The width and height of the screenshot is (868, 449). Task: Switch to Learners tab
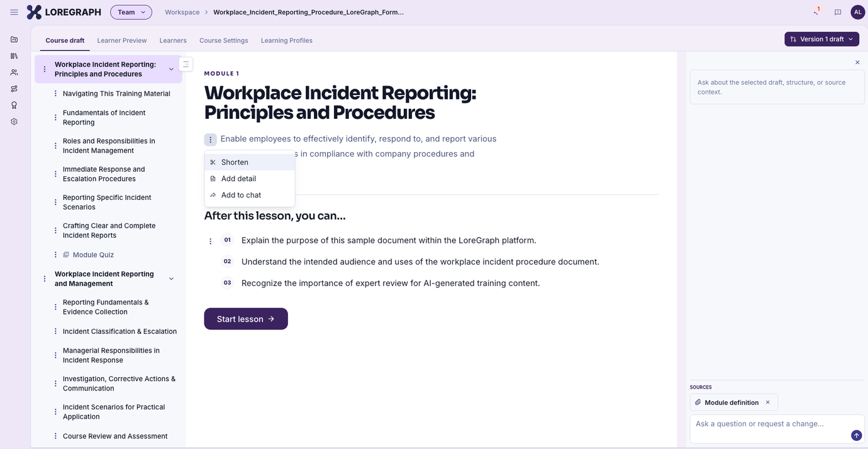(x=173, y=40)
